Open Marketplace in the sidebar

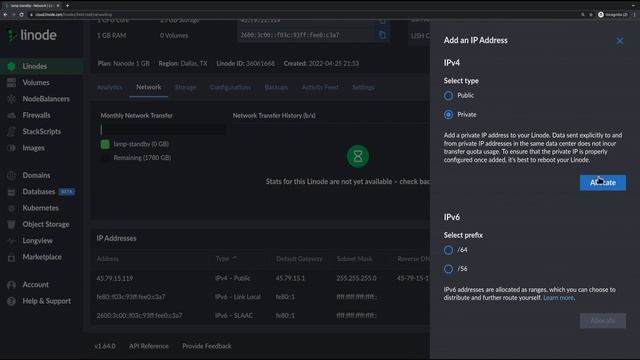(x=41, y=257)
